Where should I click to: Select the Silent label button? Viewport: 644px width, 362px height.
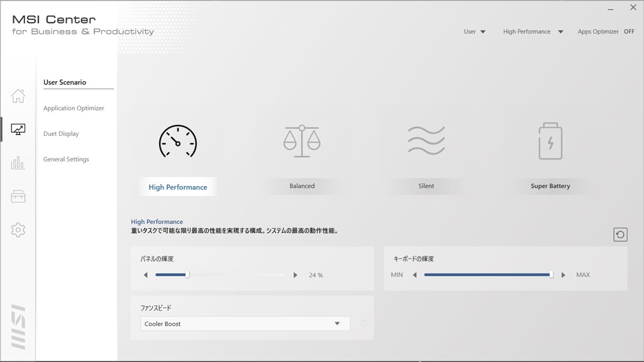[x=426, y=186]
